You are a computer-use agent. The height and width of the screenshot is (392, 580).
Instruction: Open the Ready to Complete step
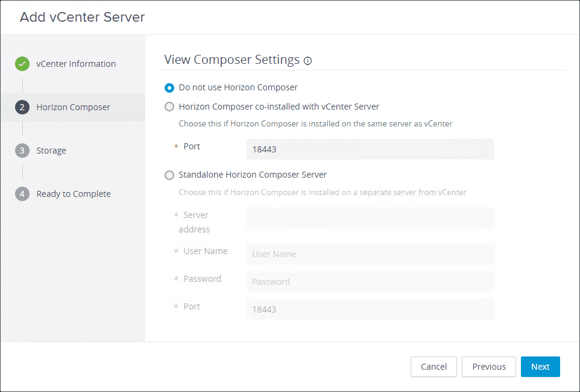tap(74, 194)
